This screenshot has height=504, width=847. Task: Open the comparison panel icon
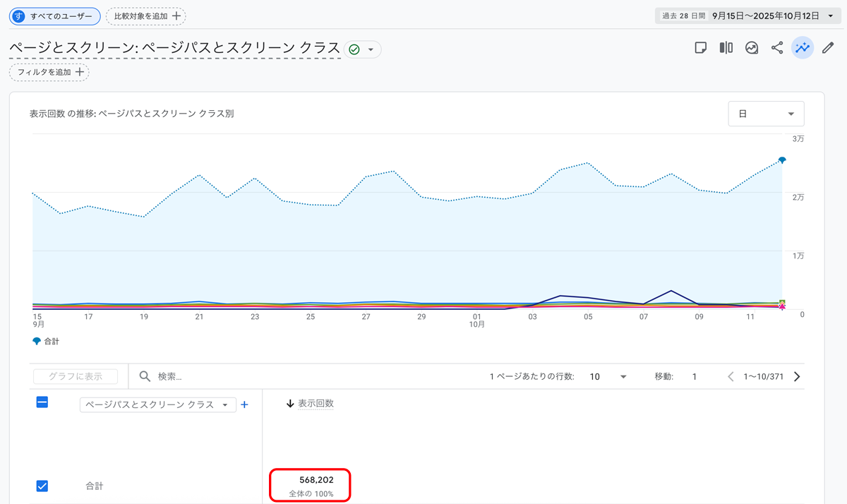click(x=726, y=47)
